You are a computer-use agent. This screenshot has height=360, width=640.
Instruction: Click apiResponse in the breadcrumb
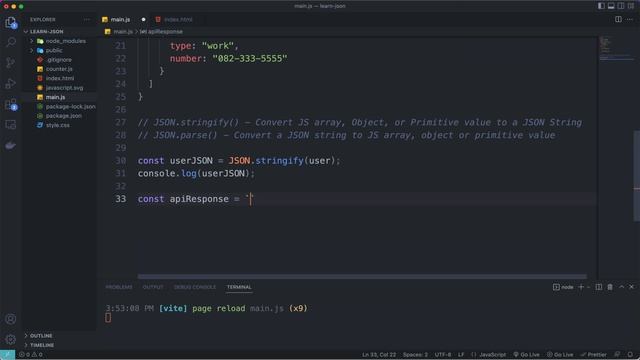[x=165, y=31]
